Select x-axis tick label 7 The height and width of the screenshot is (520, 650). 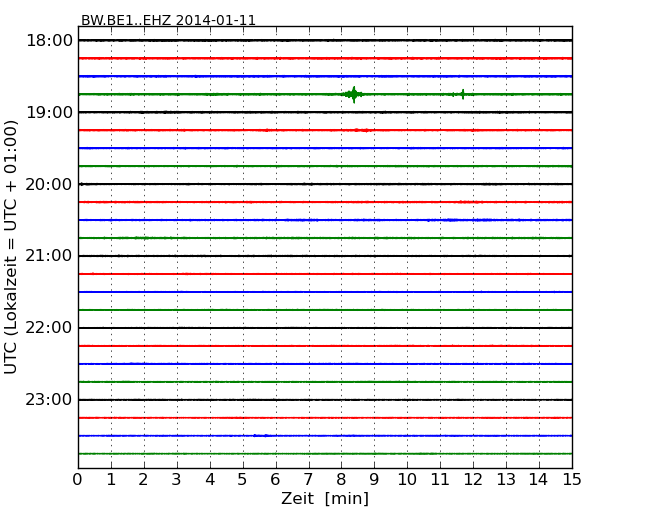click(308, 480)
